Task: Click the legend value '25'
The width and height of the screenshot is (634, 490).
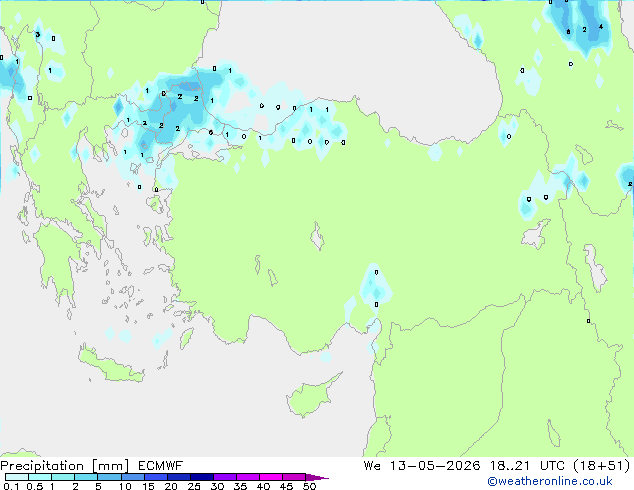Action: point(194,486)
